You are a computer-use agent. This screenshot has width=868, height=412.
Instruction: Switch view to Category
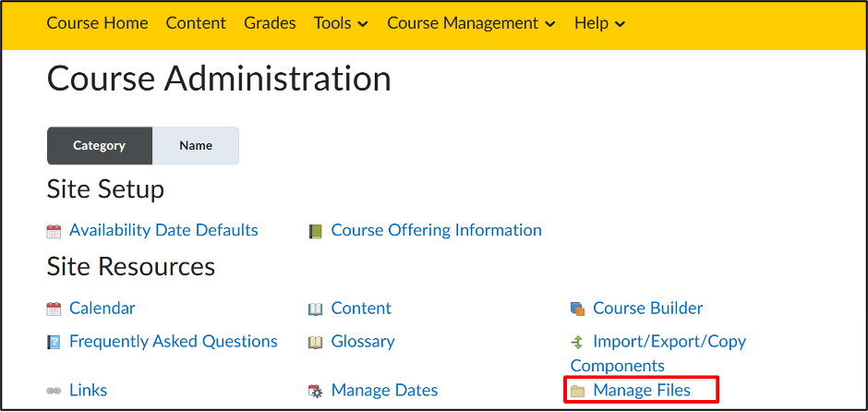click(x=99, y=146)
